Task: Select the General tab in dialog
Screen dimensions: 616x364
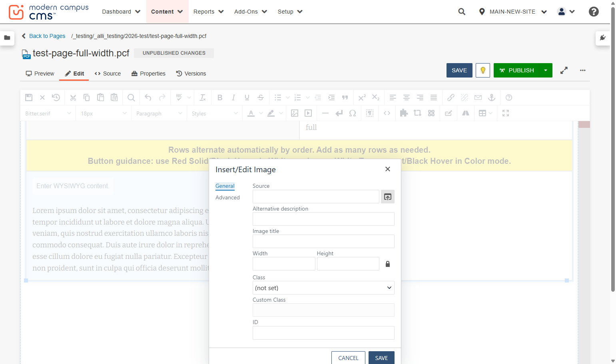Action: [x=225, y=186]
